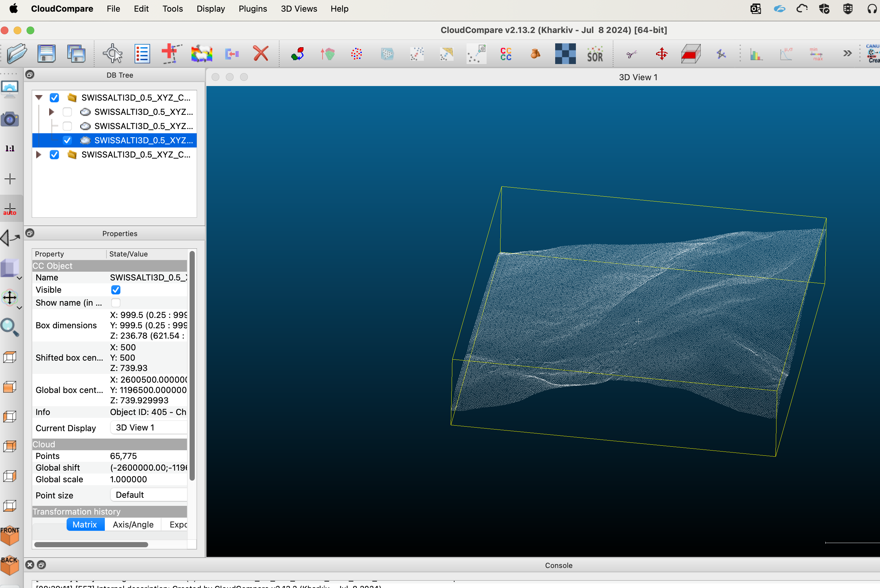Open camera settings from the left toolbar
Screen dimensions: 880x588
click(10, 119)
